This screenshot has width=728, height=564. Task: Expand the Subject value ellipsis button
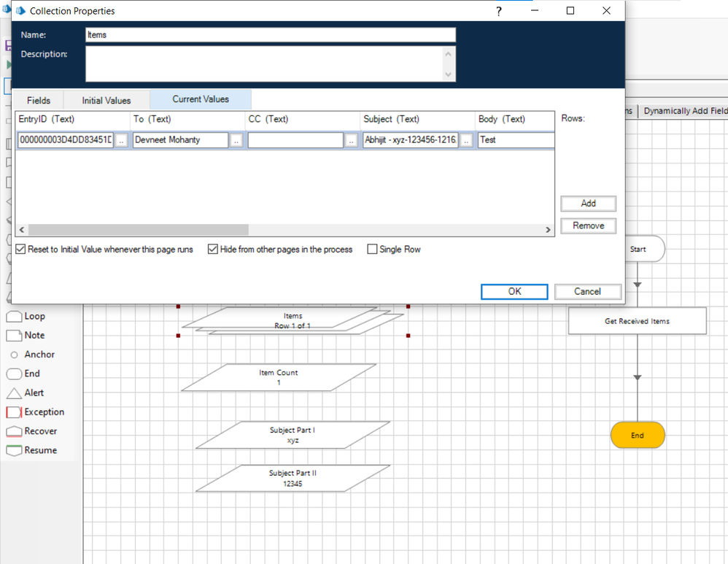click(467, 140)
